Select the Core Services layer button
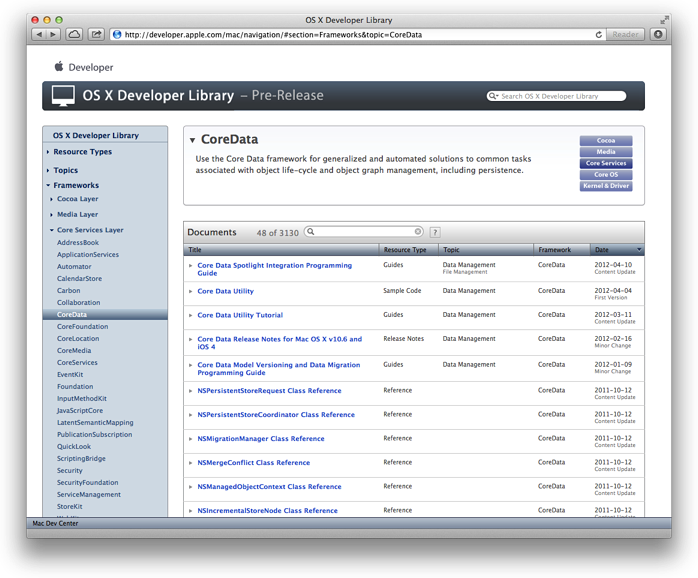Image resolution: width=698 pixels, height=578 pixels. [x=606, y=163]
